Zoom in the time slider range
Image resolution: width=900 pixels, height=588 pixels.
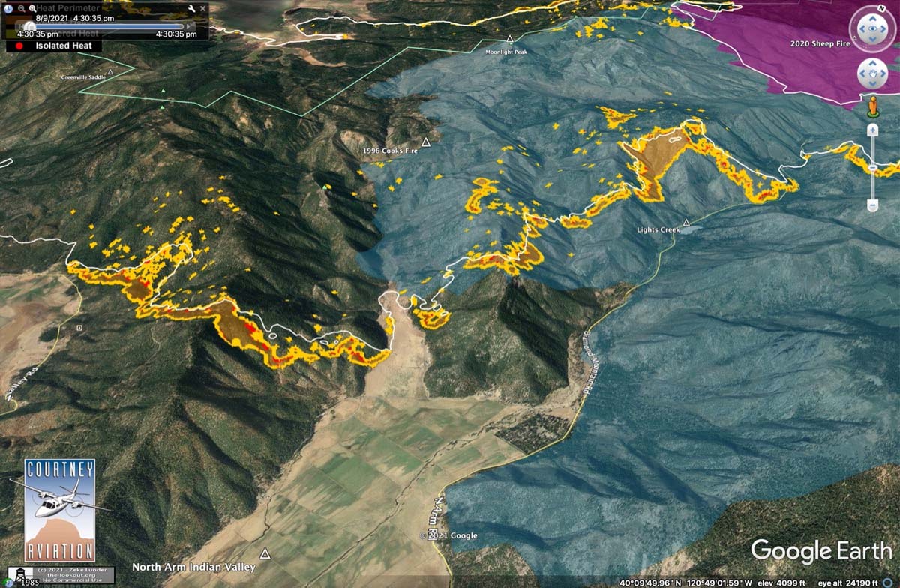[32, 8]
